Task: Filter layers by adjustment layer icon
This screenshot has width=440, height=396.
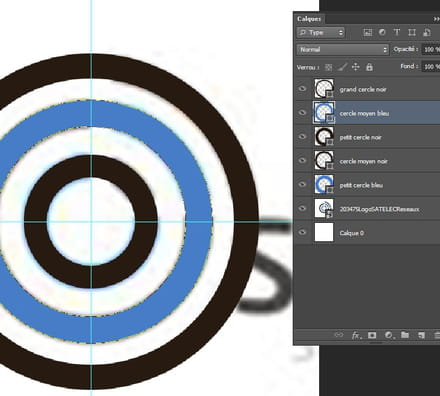Action: pos(382,32)
